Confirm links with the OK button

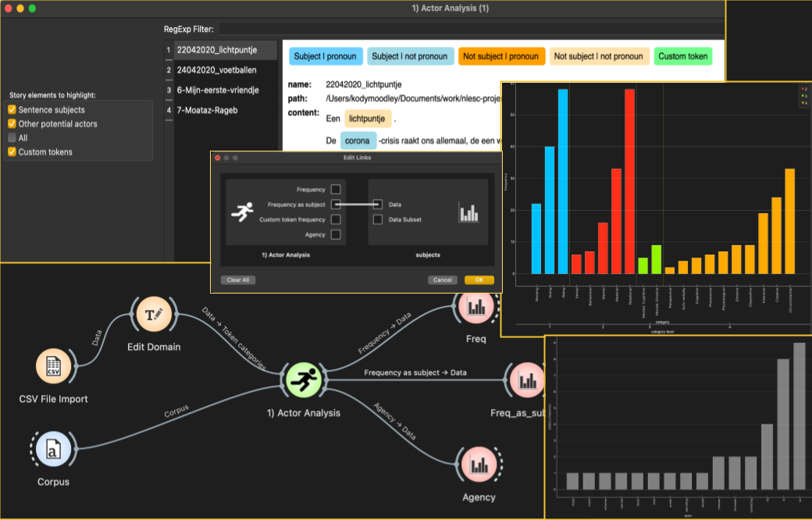click(479, 280)
